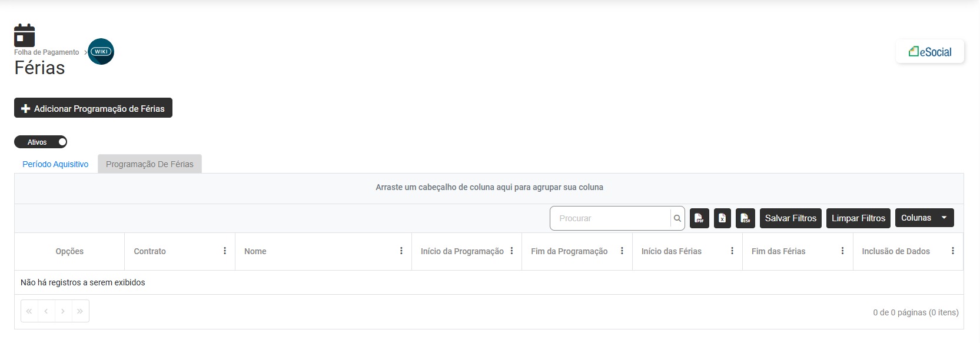Screen dimensions: 980x343
Task: Open Fim das Férias column menu
Action: point(842,251)
